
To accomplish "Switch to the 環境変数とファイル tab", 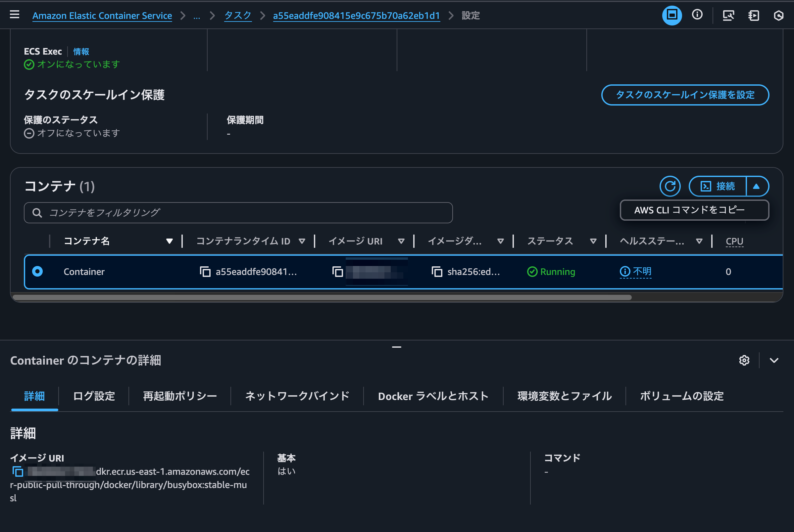I will (x=565, y=396).
